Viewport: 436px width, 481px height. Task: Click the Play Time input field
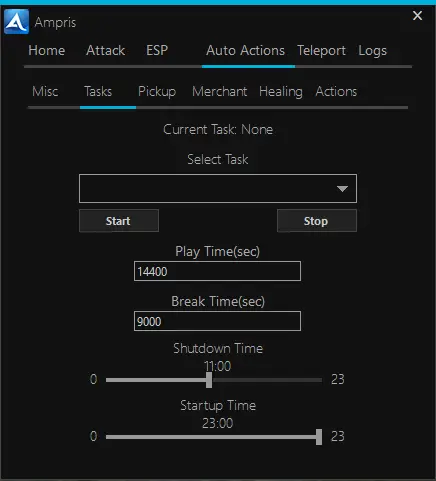point(217,271)
